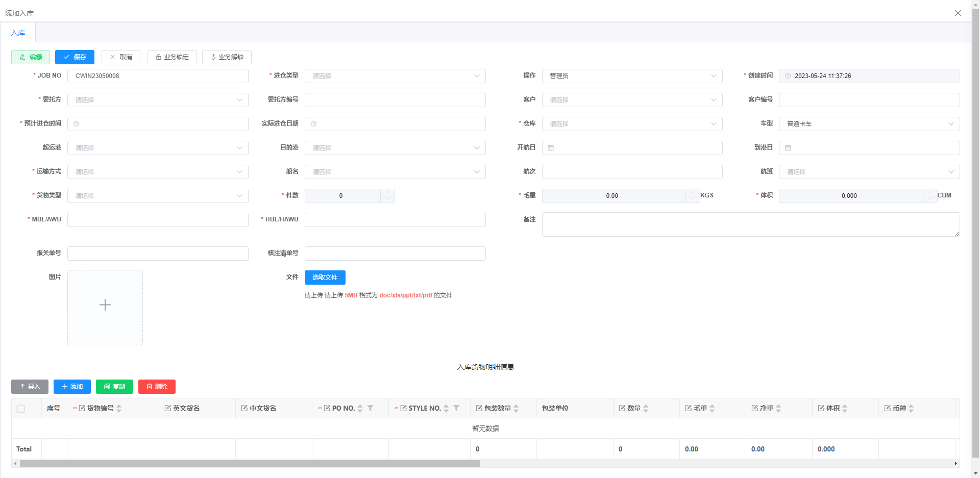Viewport: 980px width, 478px height.
Task: Click the plus icon to upload 图片
Action: click(x=105, y=305)
